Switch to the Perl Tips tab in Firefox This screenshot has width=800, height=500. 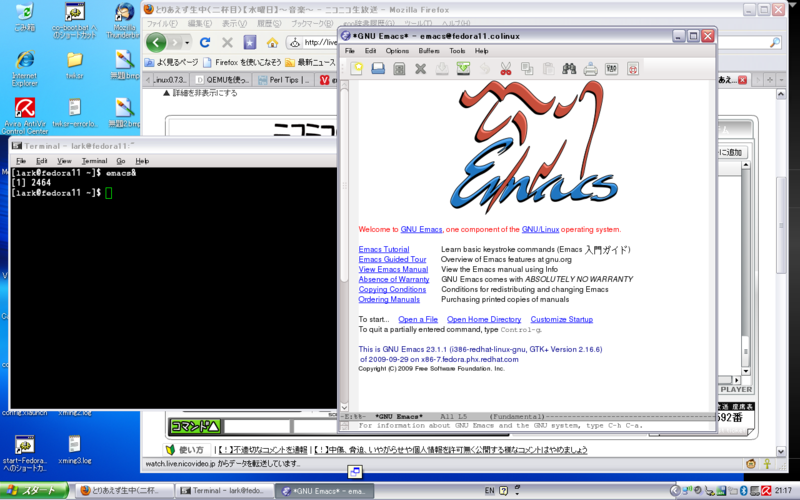point(284,80)
